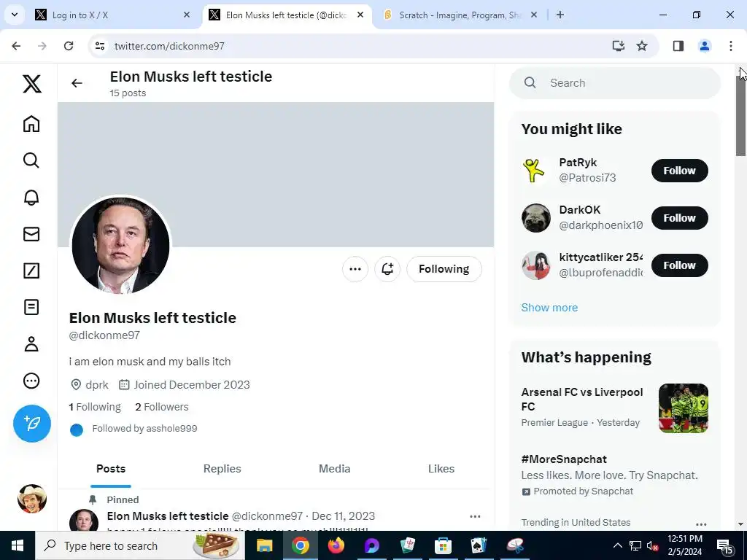
Task: Switch to the Posts tab
Action: [111, 469]
